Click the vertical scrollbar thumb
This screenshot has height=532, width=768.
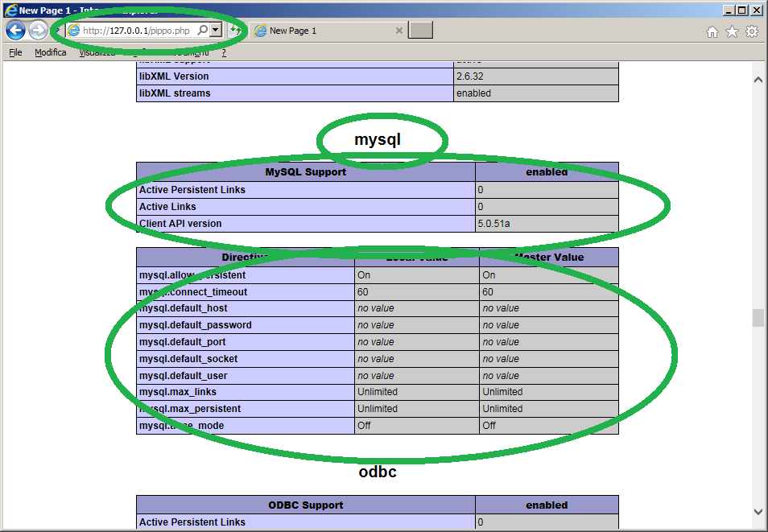point(758,318)
